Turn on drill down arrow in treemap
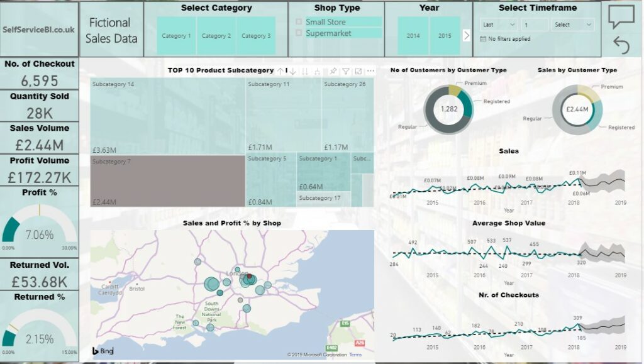This screenshot has width=644, height=364. pyautogui.click(x=292, y=71)
